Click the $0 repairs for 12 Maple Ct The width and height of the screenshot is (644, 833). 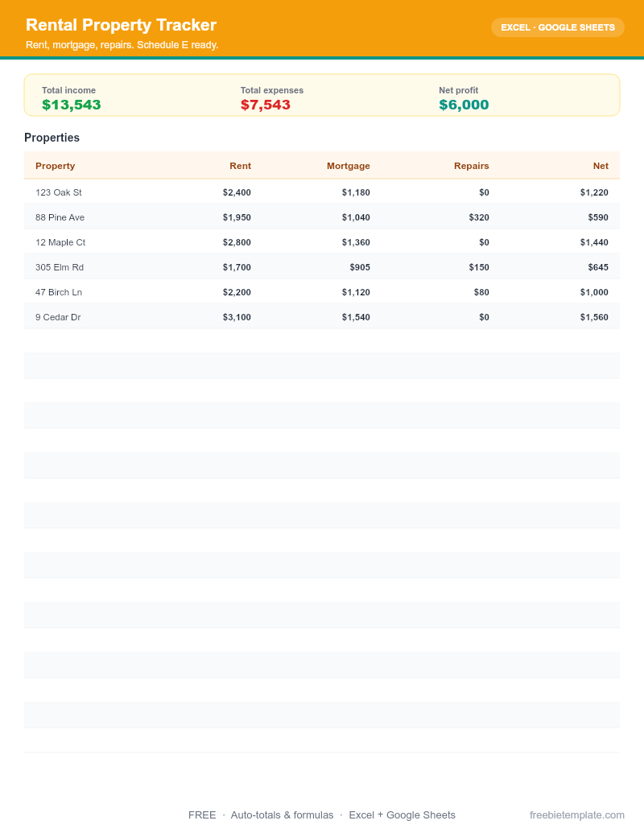(x=484, y=242)
